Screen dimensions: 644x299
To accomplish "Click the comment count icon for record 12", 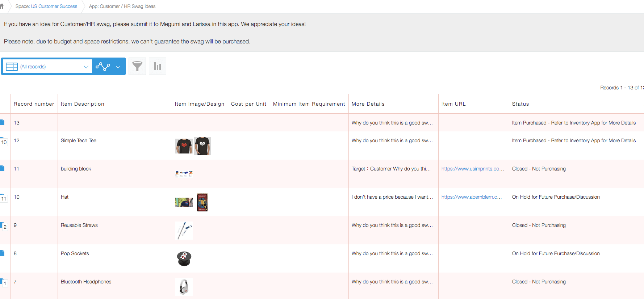I will (x=4, y=142).
